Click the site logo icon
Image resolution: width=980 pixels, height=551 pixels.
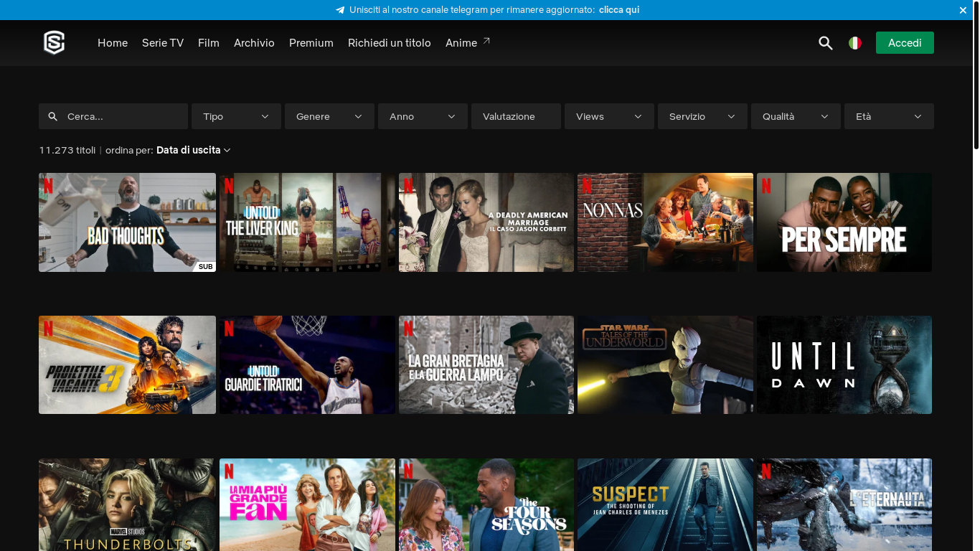[55, 43]
